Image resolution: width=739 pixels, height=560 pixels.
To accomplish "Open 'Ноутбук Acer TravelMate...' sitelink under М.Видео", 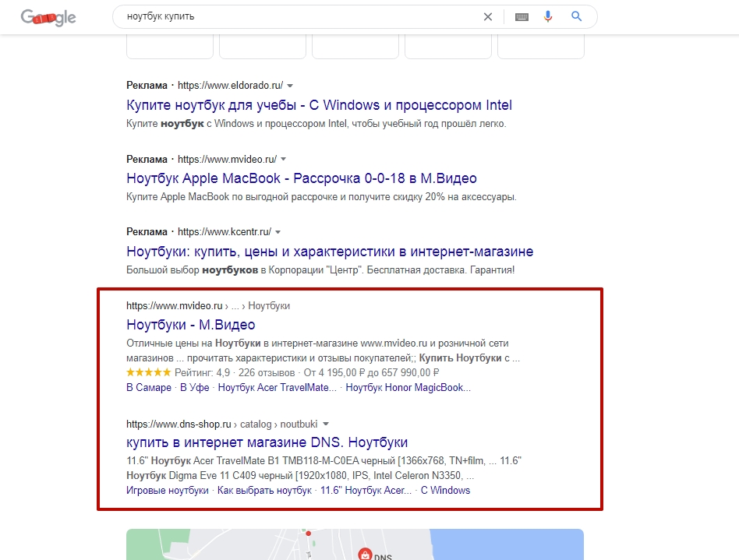I will coord(278,388).
